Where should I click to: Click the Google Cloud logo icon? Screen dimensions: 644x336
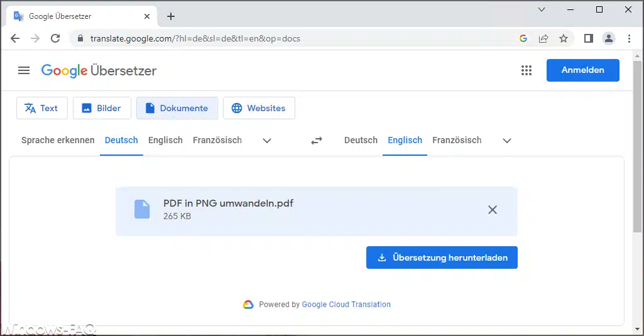[x=248, y=305]
